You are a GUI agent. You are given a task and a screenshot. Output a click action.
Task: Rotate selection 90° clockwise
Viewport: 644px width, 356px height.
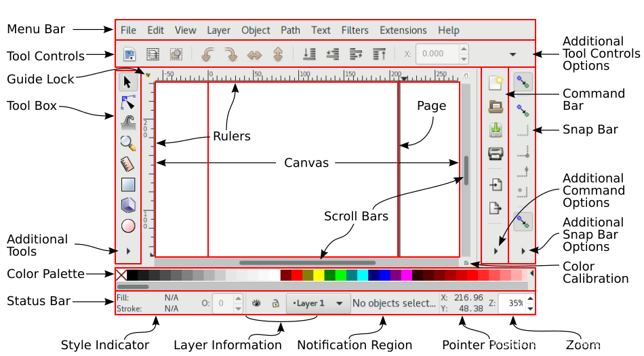(x=230, y=54)
